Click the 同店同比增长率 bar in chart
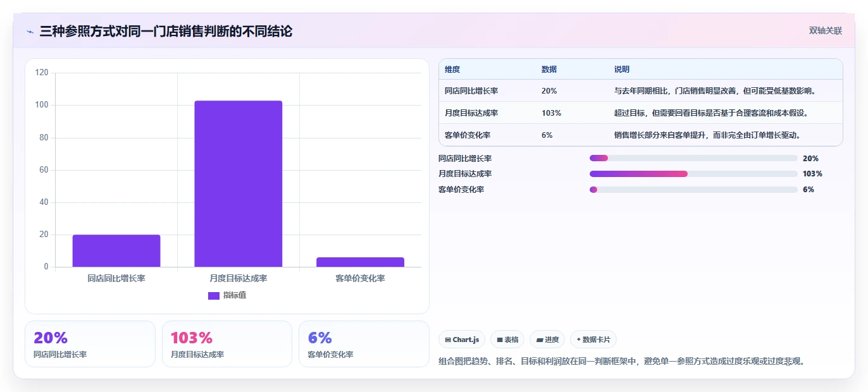Screen dimensions: 868x392 (116, 251)
